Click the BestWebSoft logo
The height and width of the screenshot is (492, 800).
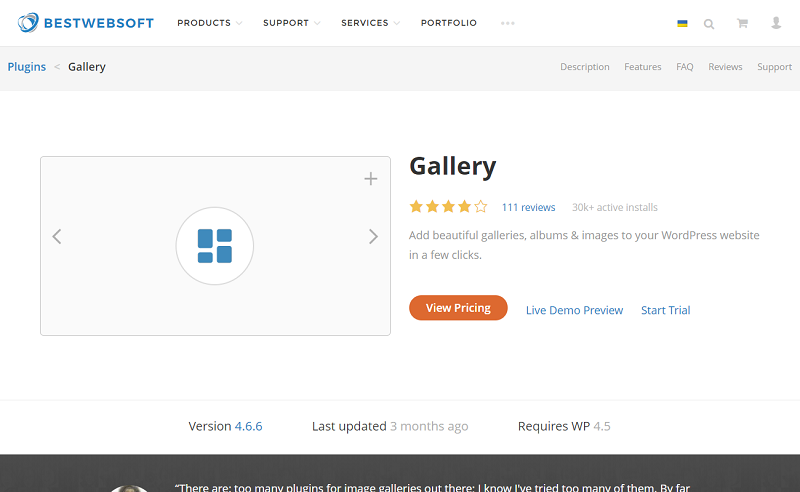click(86, 23)
